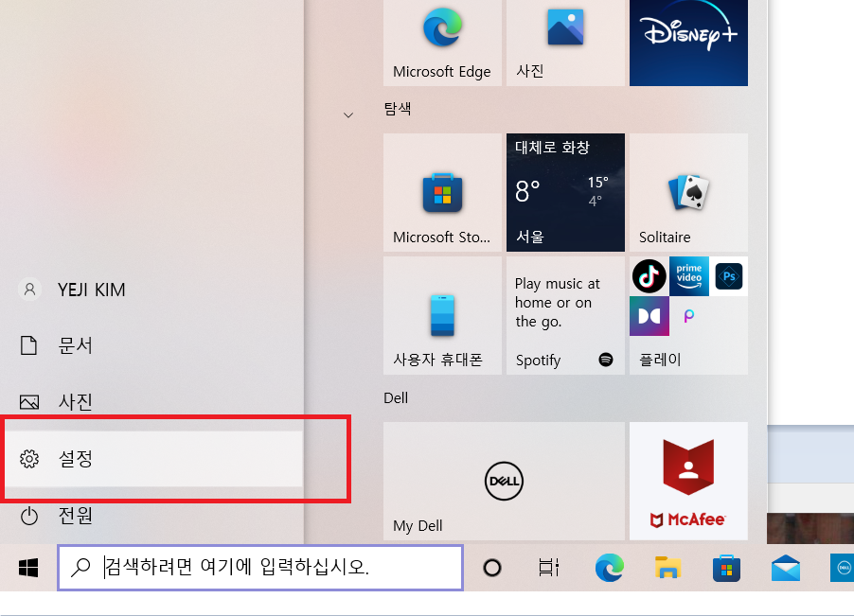
Task: Open the Microsoft Edge tile
Action: (442, 43)
